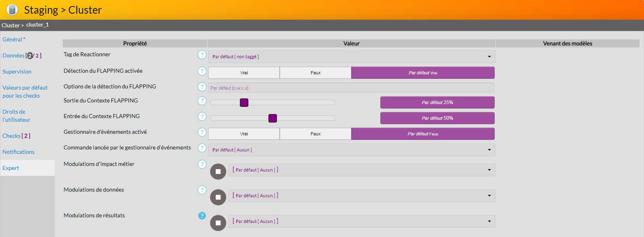Click the Options de la détection FLAPPING field
Viewport: 644px width, 237px height.
tap(351, 88)
